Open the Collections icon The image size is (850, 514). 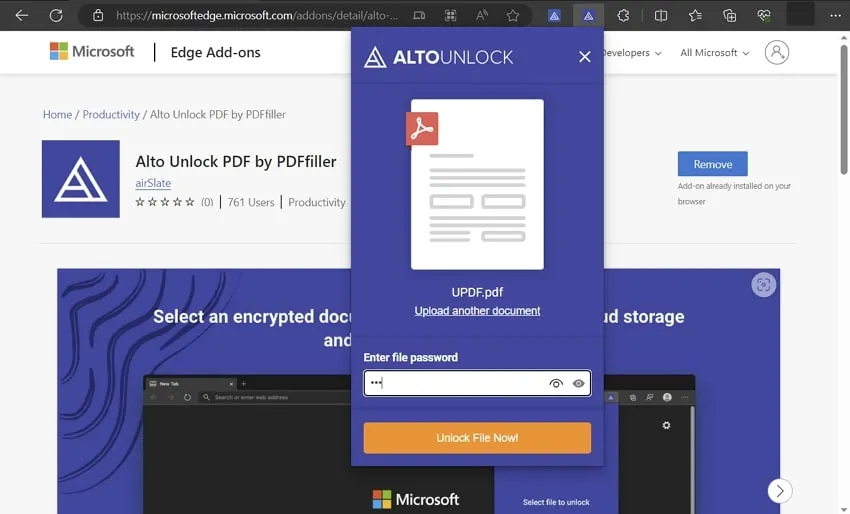tap(730, 16)
